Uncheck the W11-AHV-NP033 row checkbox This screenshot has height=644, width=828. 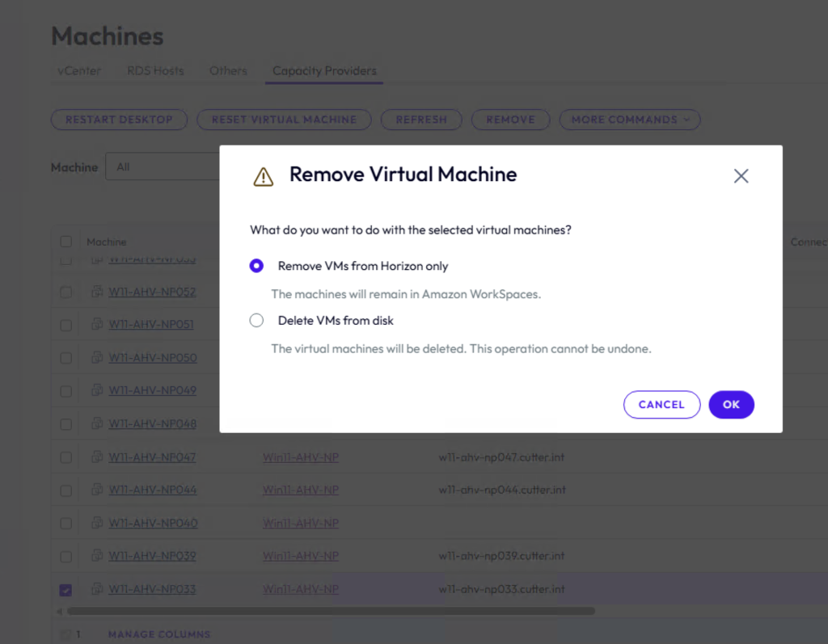(x=65, y=591)
